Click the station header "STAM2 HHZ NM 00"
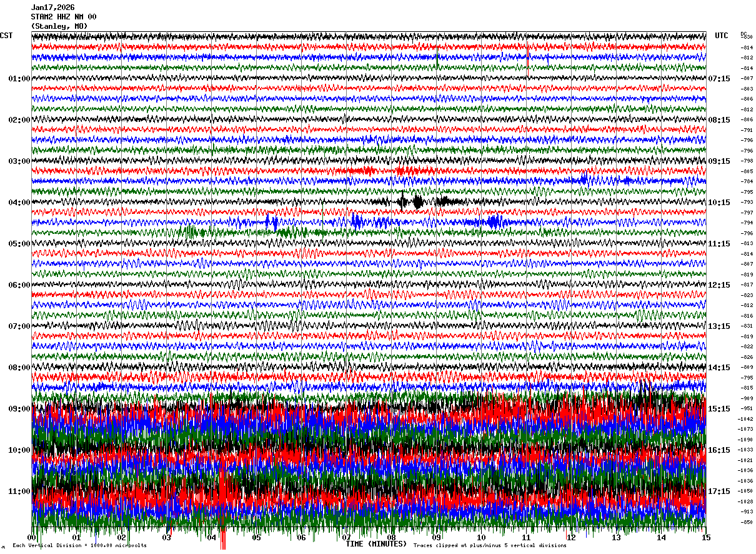This screenshot has height=554, width=756. click(64, 17)
